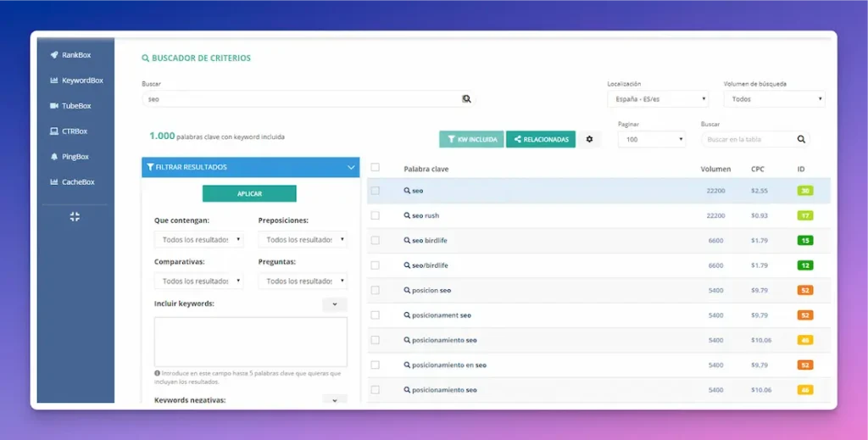The width and height of the screenshot is (868, 440).
Task: Click the ID badge 17 for seo rush
Action: tap(805, 215)
